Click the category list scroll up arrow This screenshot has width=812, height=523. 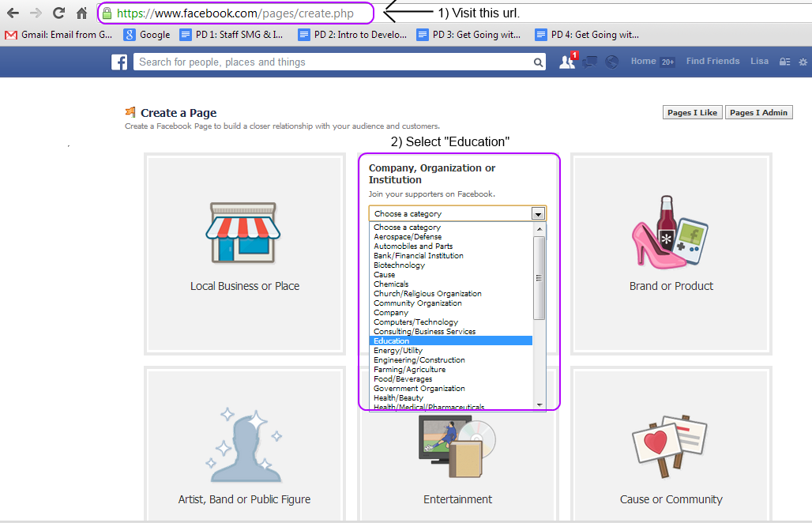(539, 228)
